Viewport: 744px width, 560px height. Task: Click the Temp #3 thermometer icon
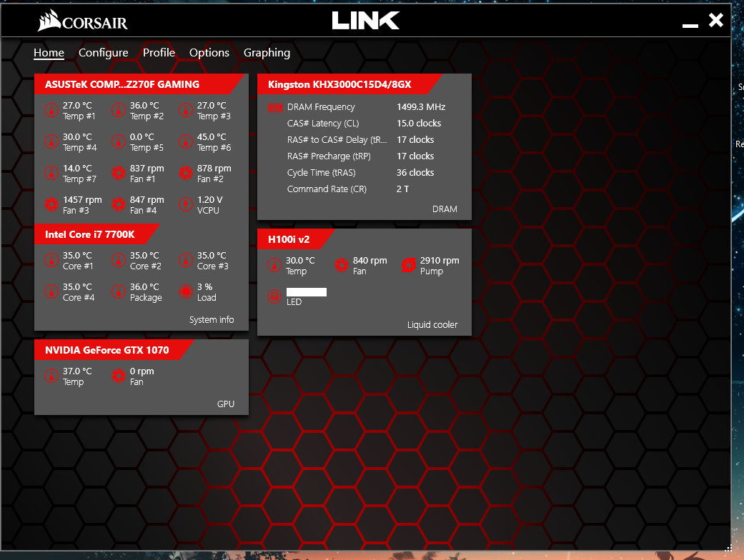pyautogui.click(x=186, y=111)
